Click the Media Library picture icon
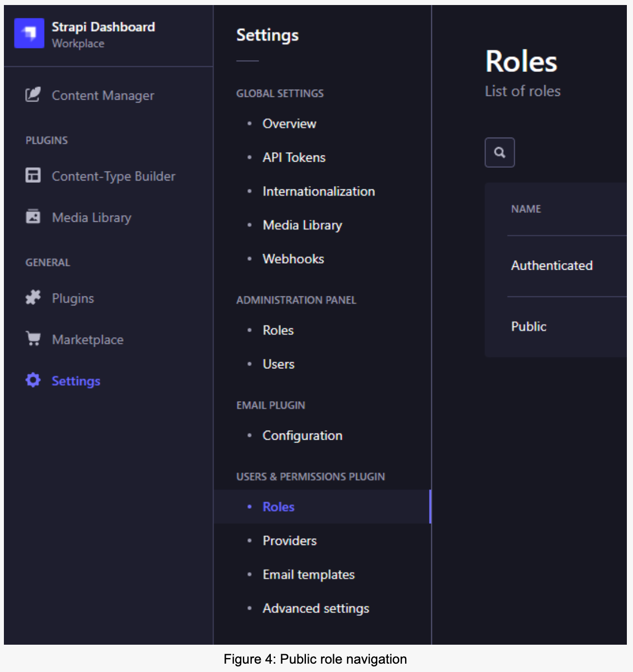Viewport: 633px width, 672px height. click(33, 217)
